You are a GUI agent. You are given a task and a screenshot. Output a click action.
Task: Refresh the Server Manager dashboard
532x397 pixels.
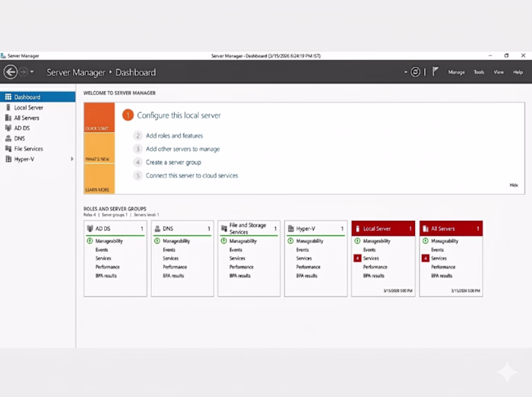(x=415, y=72)
